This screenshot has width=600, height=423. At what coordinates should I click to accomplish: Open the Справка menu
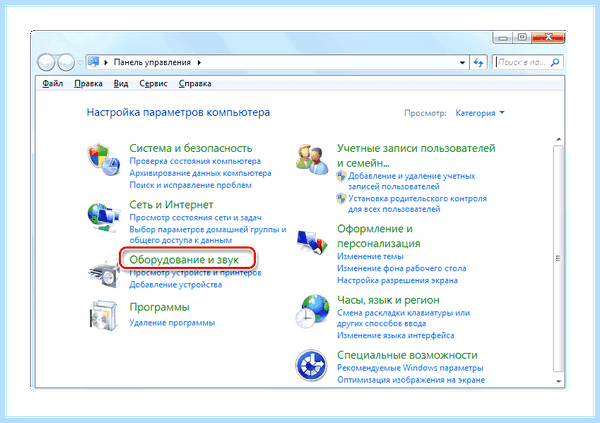coord(195,83)
